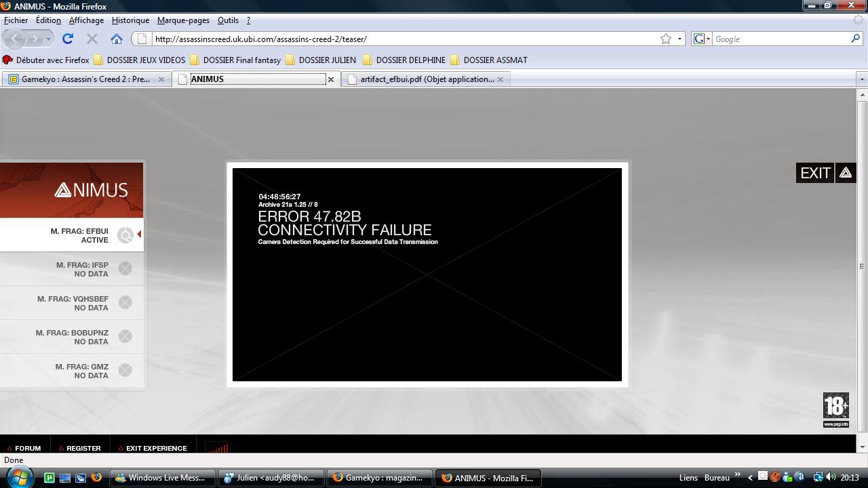Go forward with the Firefox forward arrow
Viewport: 868px width, 488px height.
pyautogui.click(x=34, y=39)
